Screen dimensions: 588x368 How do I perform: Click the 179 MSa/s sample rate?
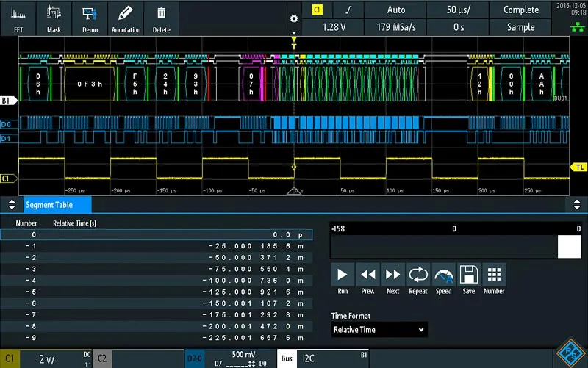pos(395,27)
